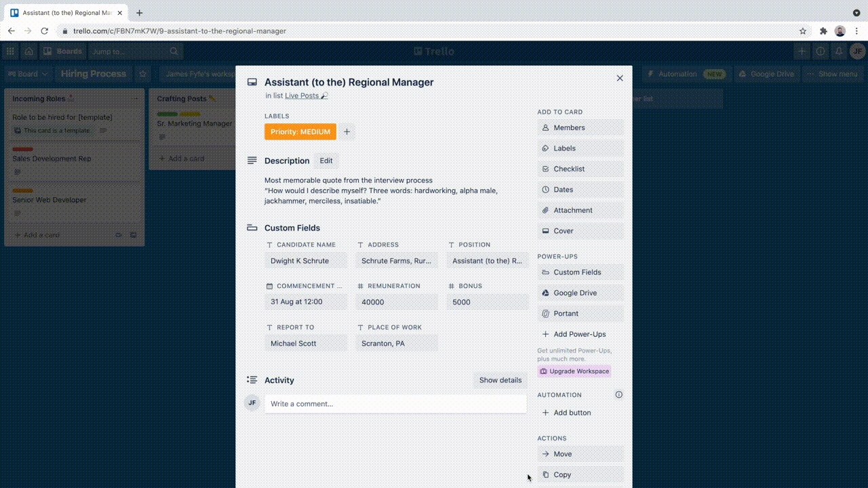The image size is (868, 488).
Task: Open the Chrome extensions puzzle icon
Action: point(823,31)
